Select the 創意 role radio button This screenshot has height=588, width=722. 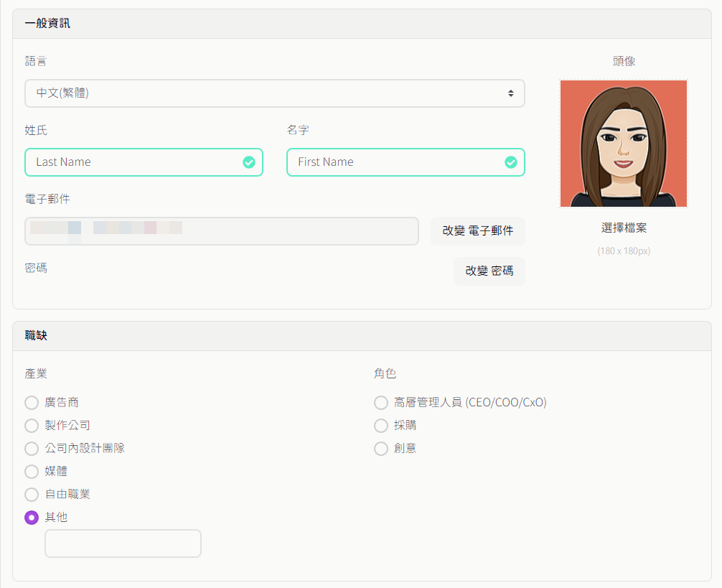[381, 449]
